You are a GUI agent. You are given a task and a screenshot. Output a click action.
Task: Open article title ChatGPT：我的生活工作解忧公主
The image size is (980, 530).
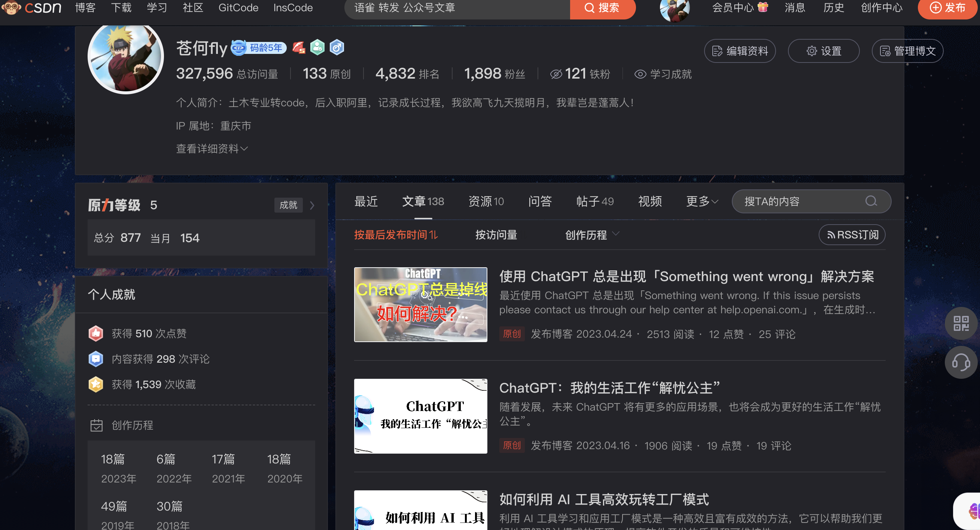pyautogui.click(x=609, y=388)
